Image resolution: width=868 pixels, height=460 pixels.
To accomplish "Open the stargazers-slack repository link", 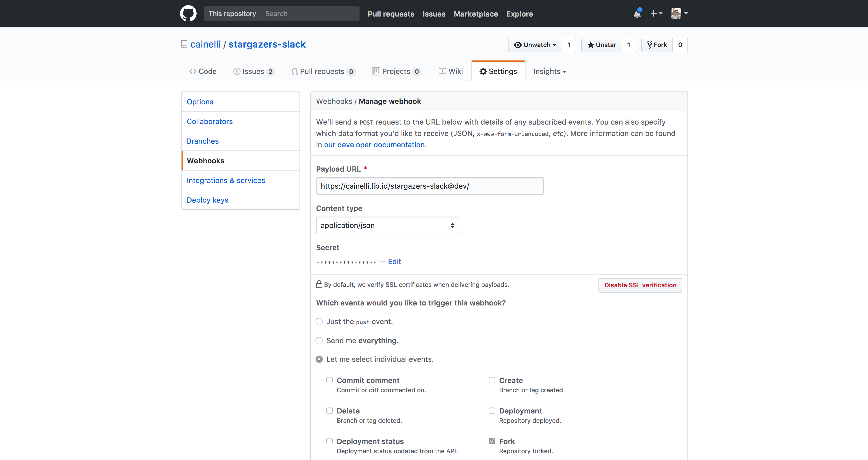I will tap(267, 44).
